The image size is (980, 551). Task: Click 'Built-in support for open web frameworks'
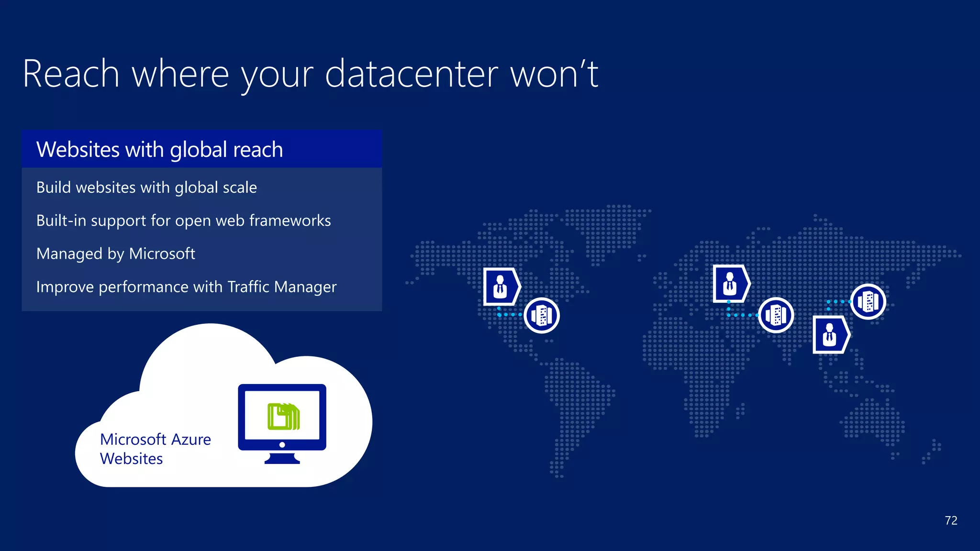(x=184, y=220)
